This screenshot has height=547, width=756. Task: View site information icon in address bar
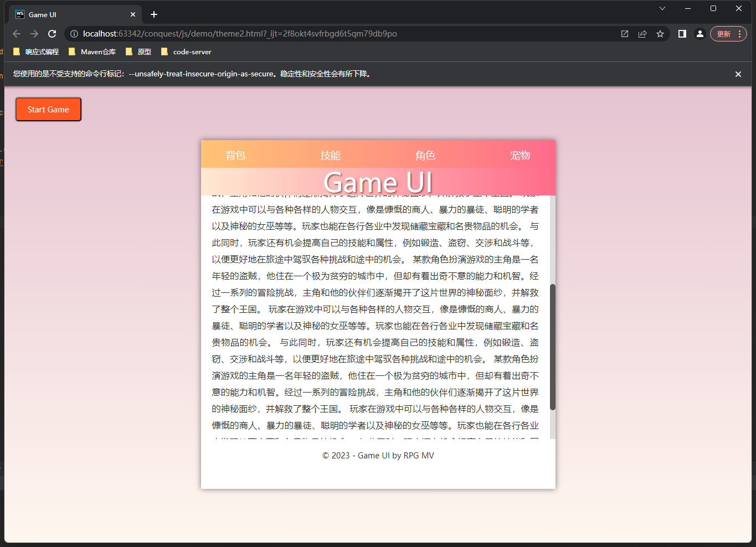[74, 34]
